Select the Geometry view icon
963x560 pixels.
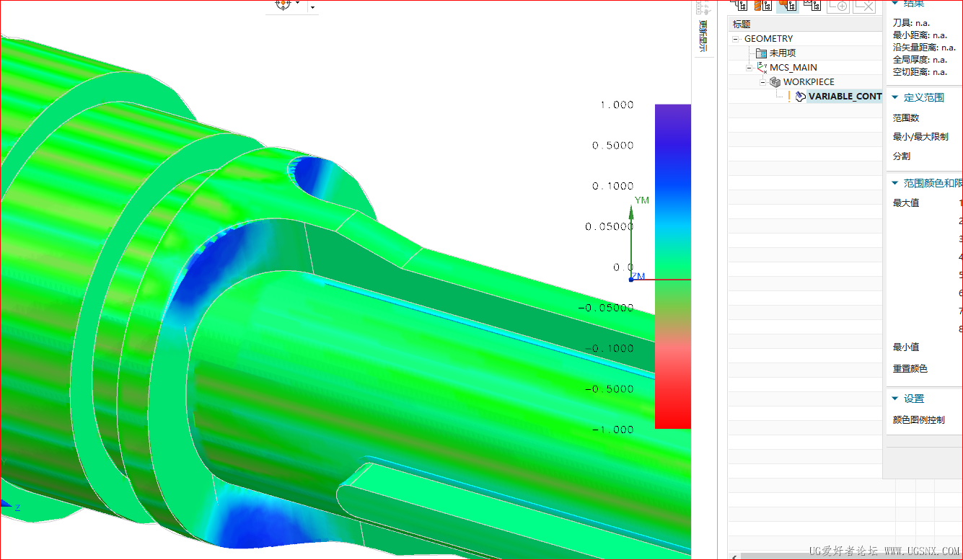786,5
